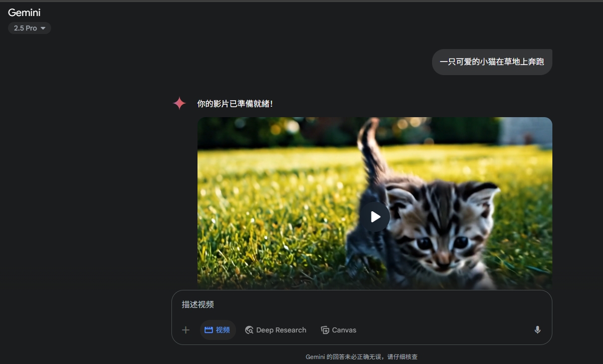This screenshot has width=603, height=364.
Task: Click the Deep Research magnifier icon
Action: click(x=249, y=330)
